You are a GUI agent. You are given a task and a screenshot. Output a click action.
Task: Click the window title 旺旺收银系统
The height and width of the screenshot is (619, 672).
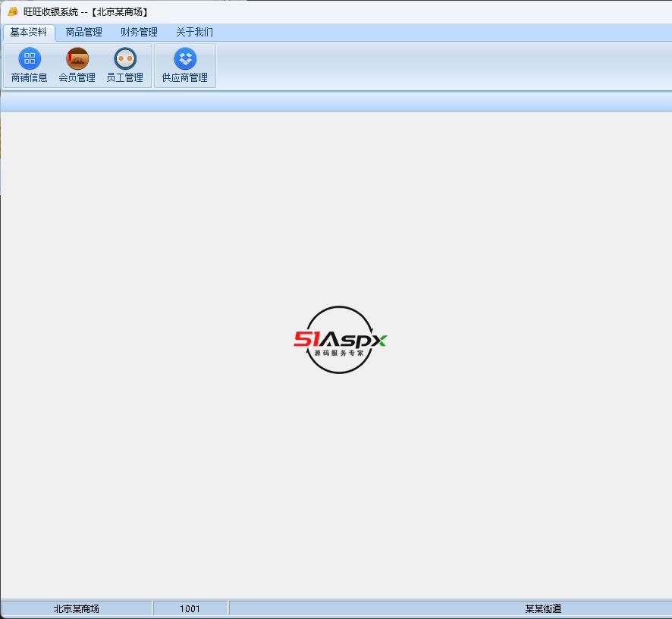tap(51, 12)
